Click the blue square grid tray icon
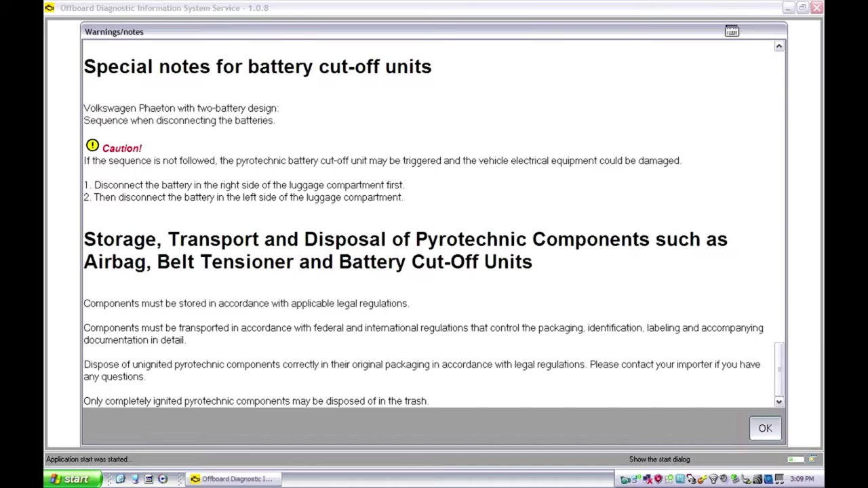 (x=680, y=479)
